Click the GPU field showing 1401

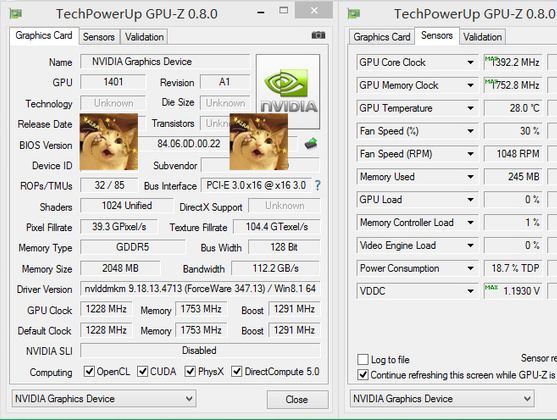(x=113, y=82)
